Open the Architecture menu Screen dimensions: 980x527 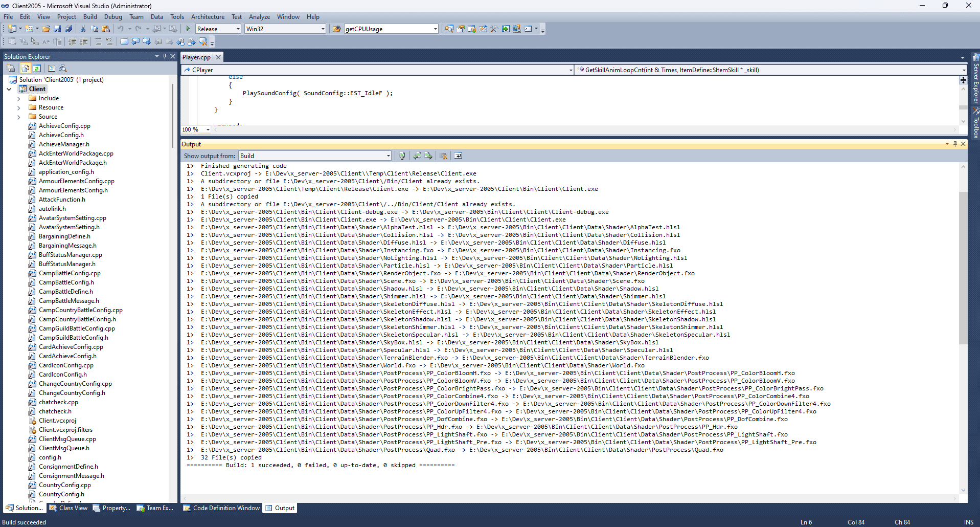click(x=208, y=17)
